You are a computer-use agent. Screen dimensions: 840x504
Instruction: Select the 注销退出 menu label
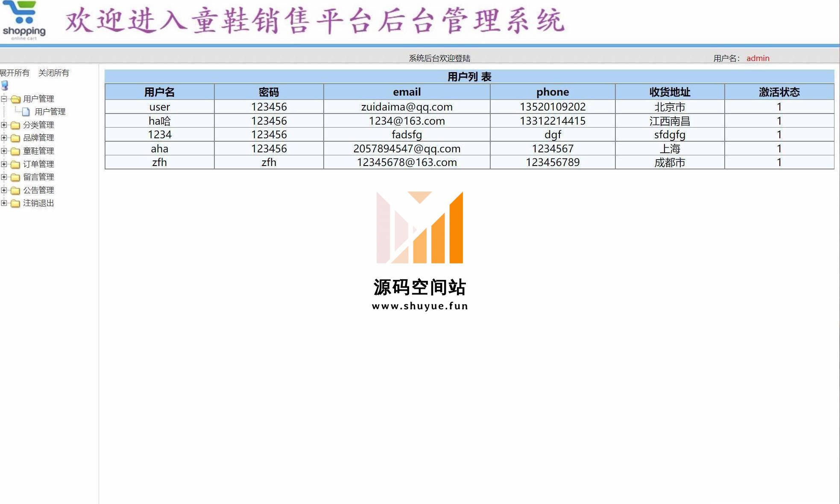(x=38, y=203)
